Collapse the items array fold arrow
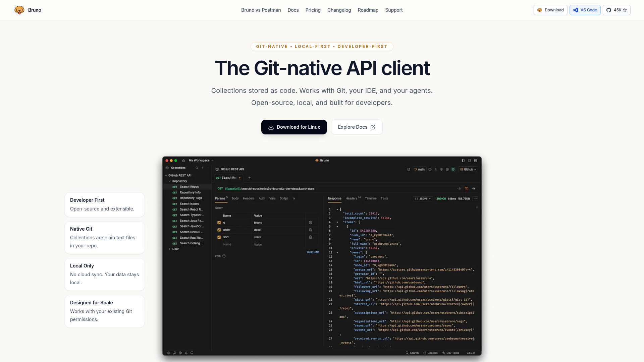Image resolution: width=644 pixels, height=362 pixels. click(x=337, y=222)
